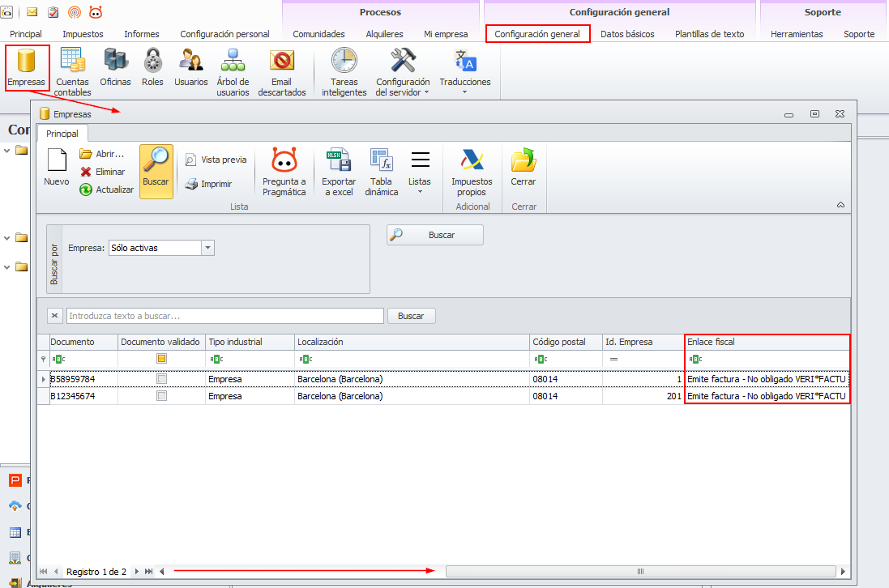Collapse the Empresas ribbon with chevron
Image resolution: width=889 pixels, height=588 pixels.
click(841, 204)
